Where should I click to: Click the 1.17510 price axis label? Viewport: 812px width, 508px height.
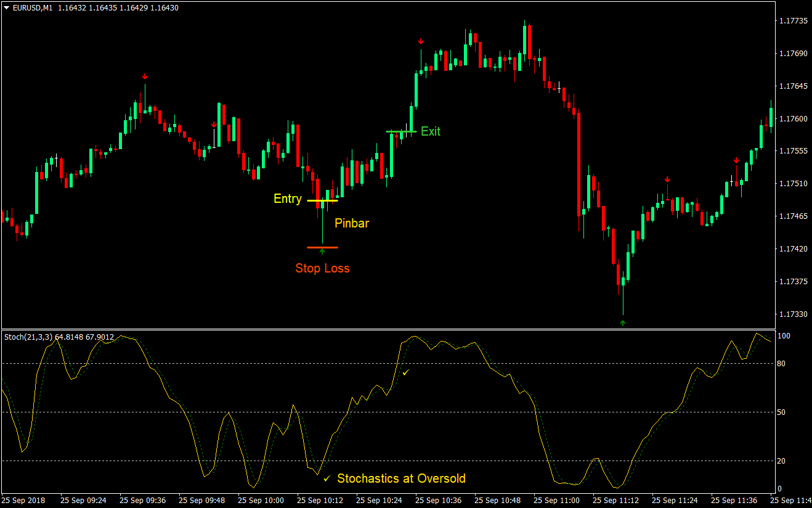[793, 184]
